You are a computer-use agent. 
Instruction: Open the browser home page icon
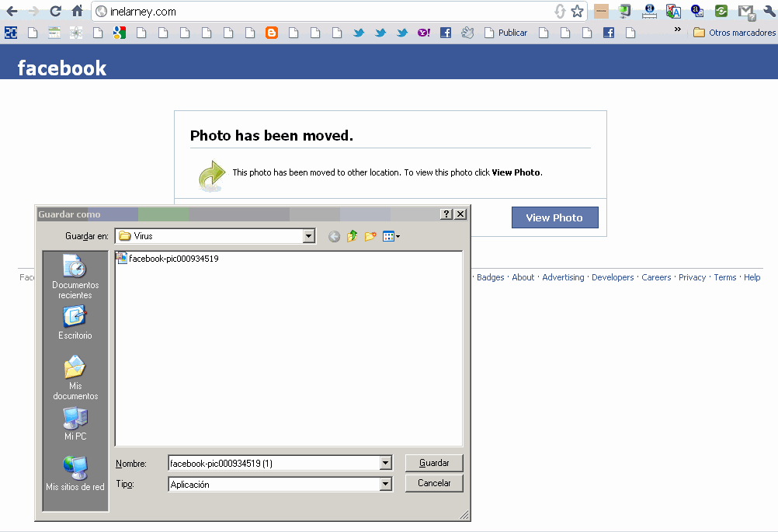point(78,10)
